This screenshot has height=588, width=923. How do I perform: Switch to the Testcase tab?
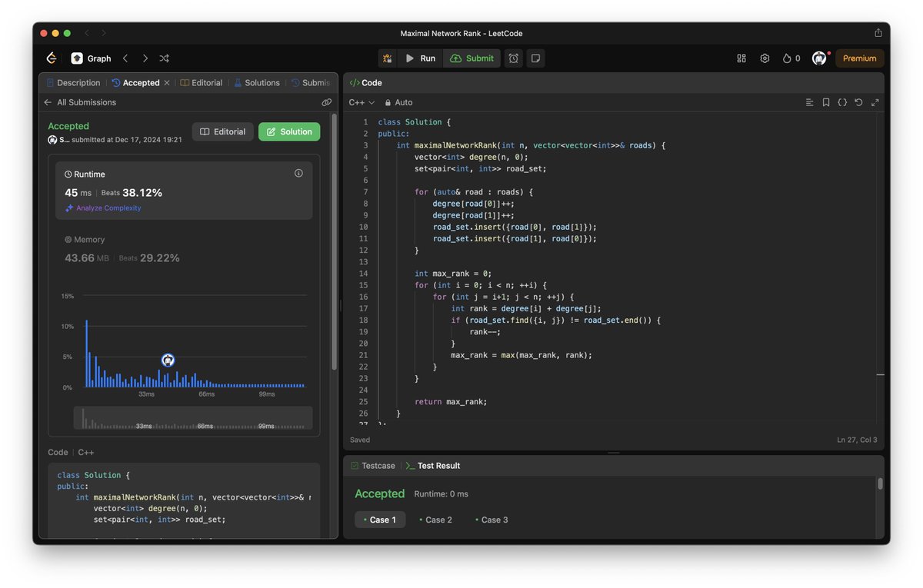click(x=373, y=466)
